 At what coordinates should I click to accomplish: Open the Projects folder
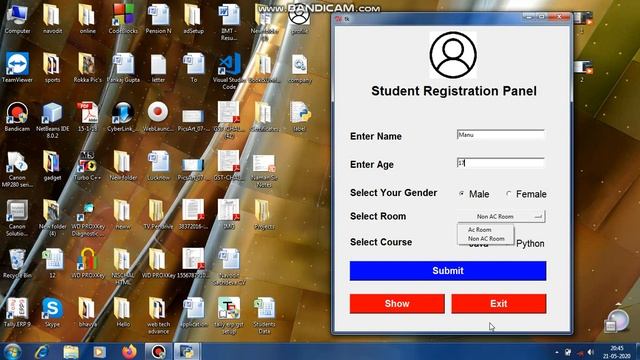pyautogui.click(x=264, y=214)
